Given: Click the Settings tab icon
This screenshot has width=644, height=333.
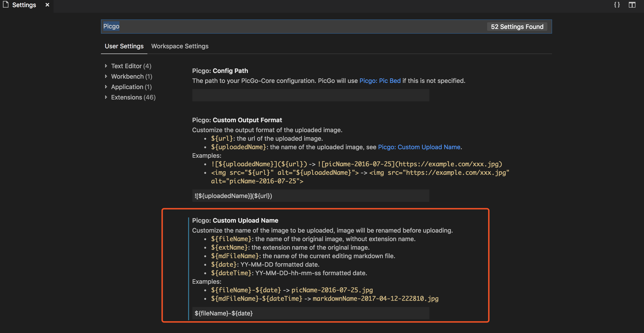Looking at the screenshot, I should [x=5, y=5].
